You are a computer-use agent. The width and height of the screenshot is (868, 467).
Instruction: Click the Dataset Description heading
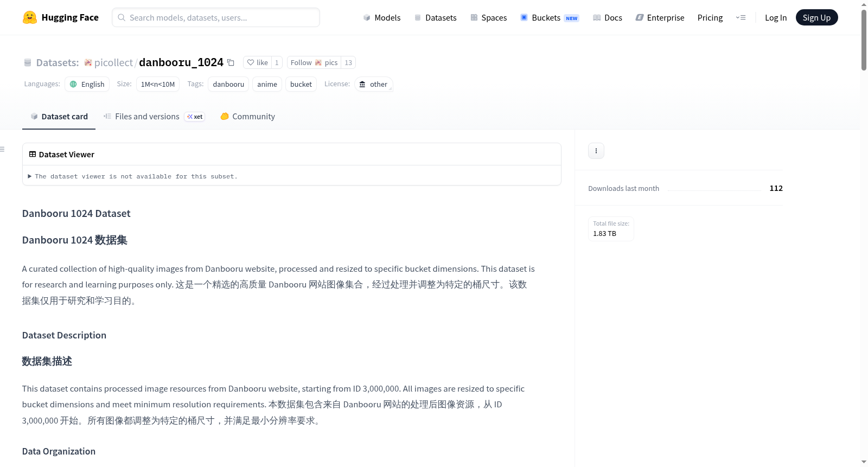click(x=64, y=335)
